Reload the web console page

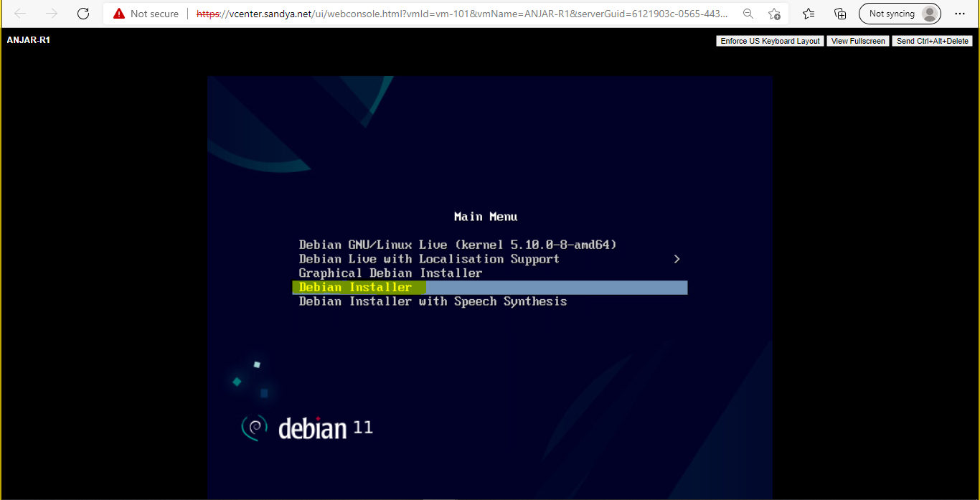click(x=83, y=14)
